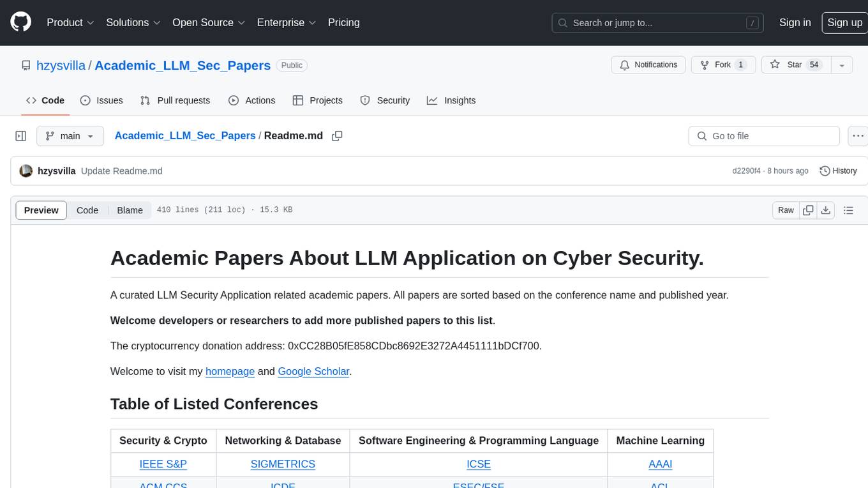Screen dimensions: 868x488
Task: Visit the Google Scholar link
Action: click(x=313, y=371)
